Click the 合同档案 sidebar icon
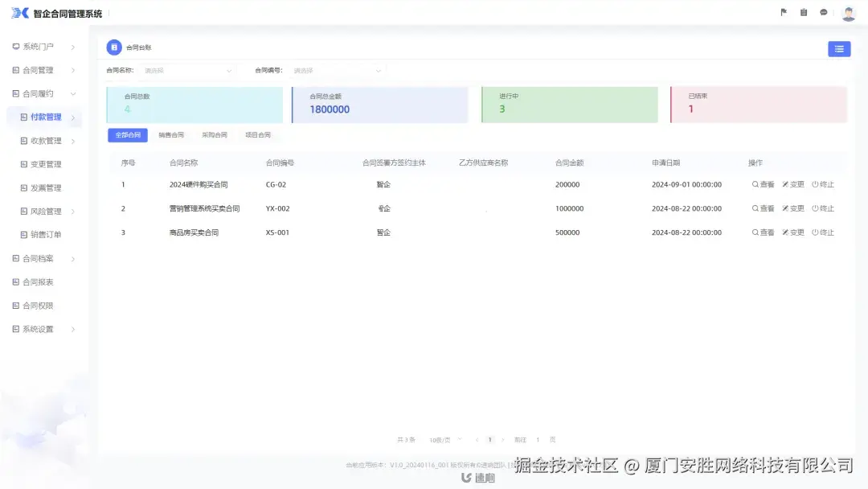868x489 pixels. pyautogui.click(x=16, y=258)
